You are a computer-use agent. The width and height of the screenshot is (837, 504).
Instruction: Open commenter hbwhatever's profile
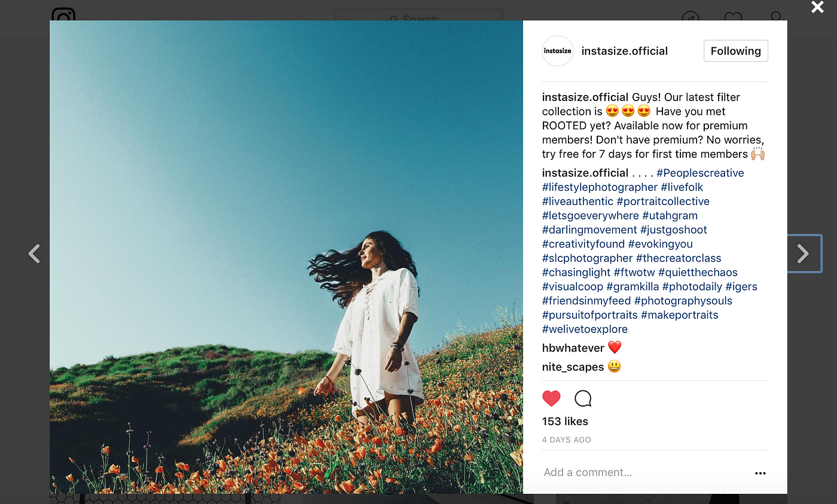coord(573,347)
